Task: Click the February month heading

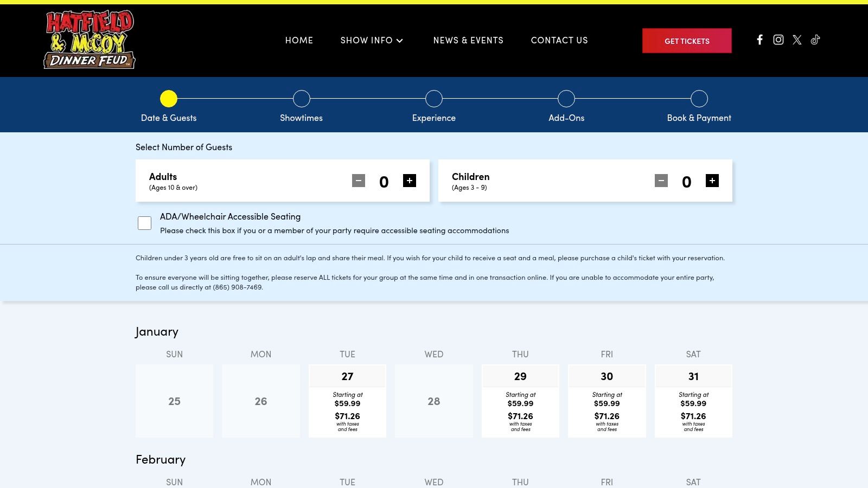Action: click(161, 459)
